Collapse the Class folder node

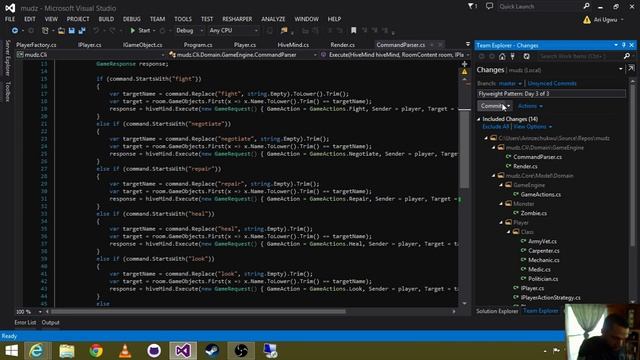point(509,232)
